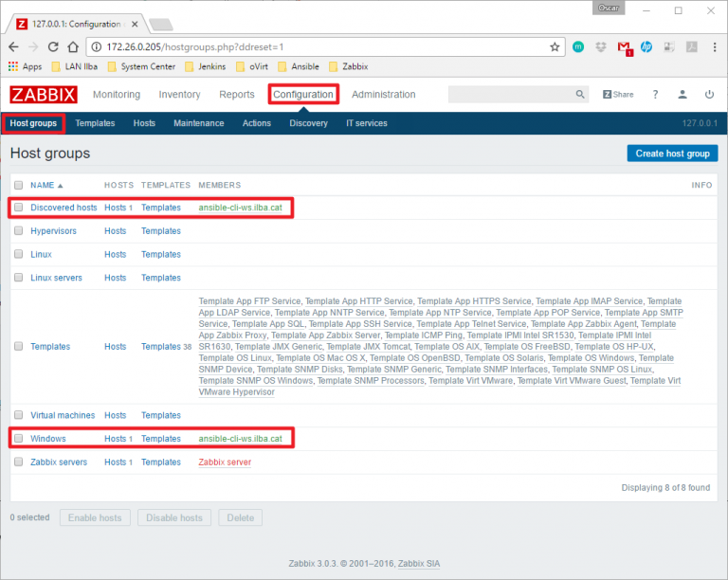This screenshot has height=580, width=728.
Task: Open the Zabbix SIA footer link
Action: click(x=419, y=564)
